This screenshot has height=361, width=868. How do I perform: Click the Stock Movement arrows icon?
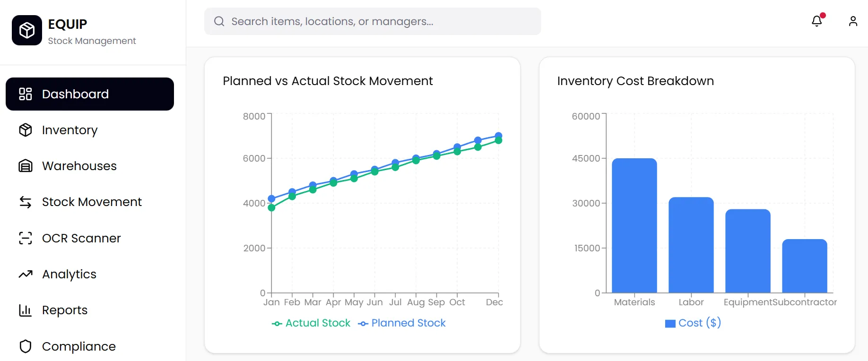26,202
